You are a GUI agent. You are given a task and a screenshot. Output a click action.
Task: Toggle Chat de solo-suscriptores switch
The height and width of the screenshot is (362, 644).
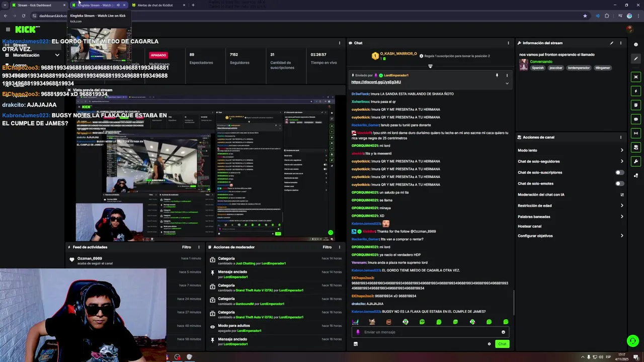620,172
